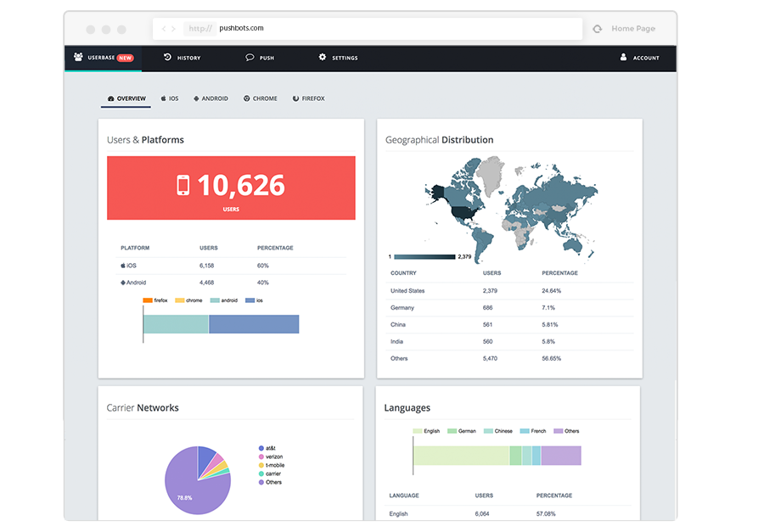Click the Userbase people icon
764x532 pixels.
(x=78, y=58)
